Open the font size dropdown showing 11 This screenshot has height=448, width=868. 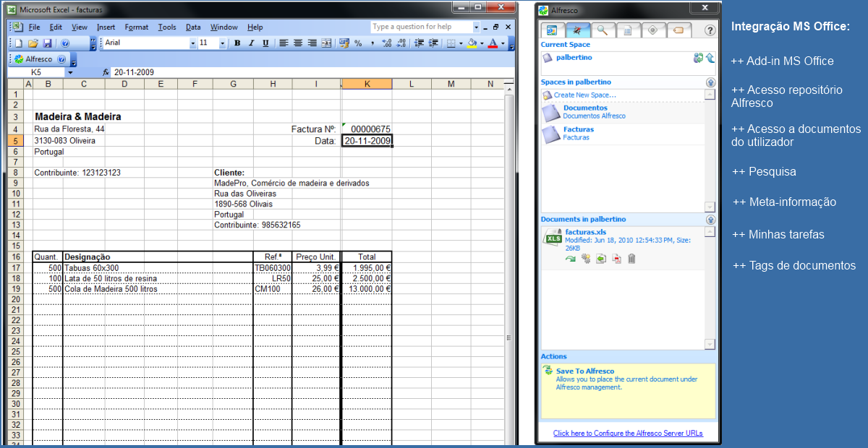[224, 43]
